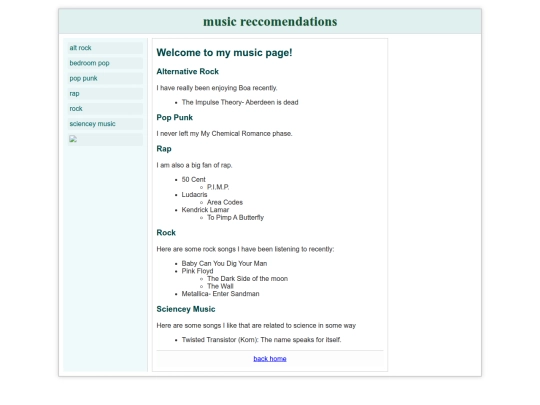Click the Kendrick Lamar list item
The image size is (540, 405).
(x=205, y=210)
